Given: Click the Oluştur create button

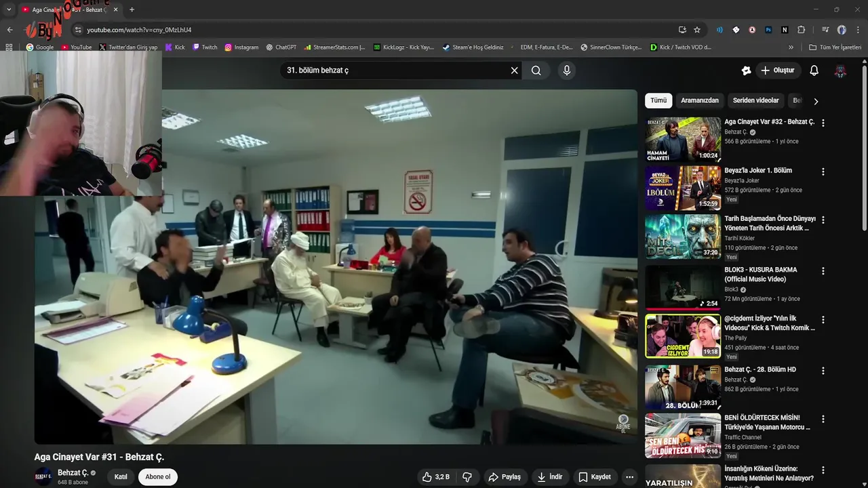Looking at the screenshot, I should click(778, 70).
